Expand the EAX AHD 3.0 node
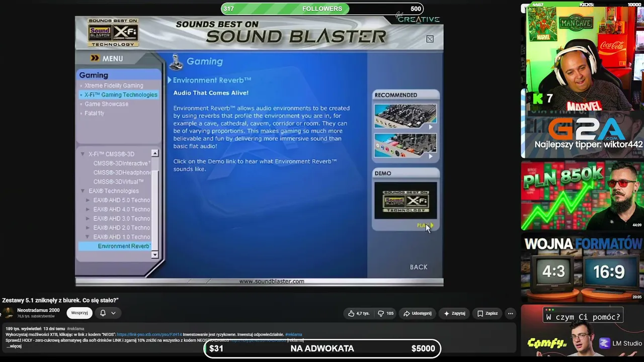 [x=88, y=219]
